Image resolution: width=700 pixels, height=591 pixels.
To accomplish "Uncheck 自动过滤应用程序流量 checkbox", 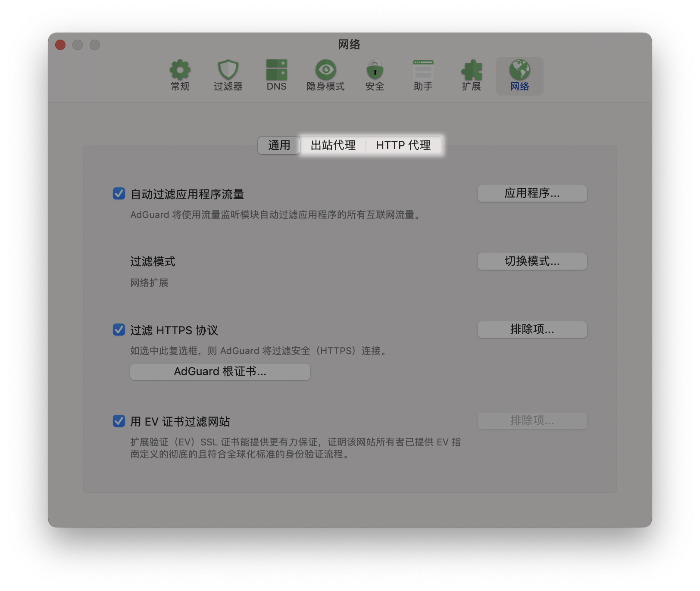I will point(119,193).
